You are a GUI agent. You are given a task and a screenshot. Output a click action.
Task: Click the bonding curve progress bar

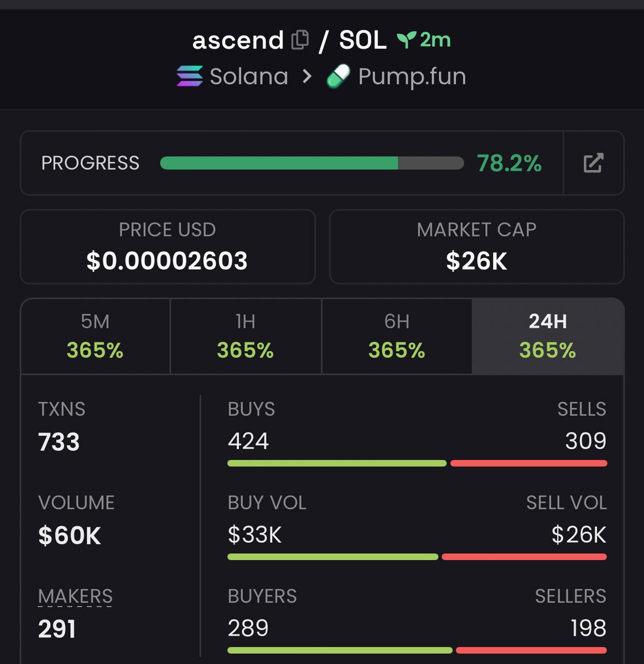311,163
